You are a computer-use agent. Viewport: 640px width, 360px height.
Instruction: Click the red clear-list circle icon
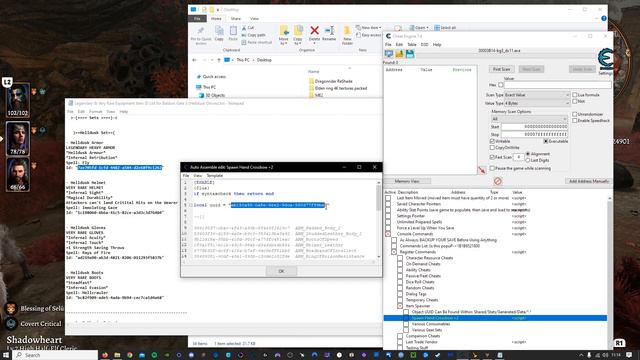[x=498, y=181]
